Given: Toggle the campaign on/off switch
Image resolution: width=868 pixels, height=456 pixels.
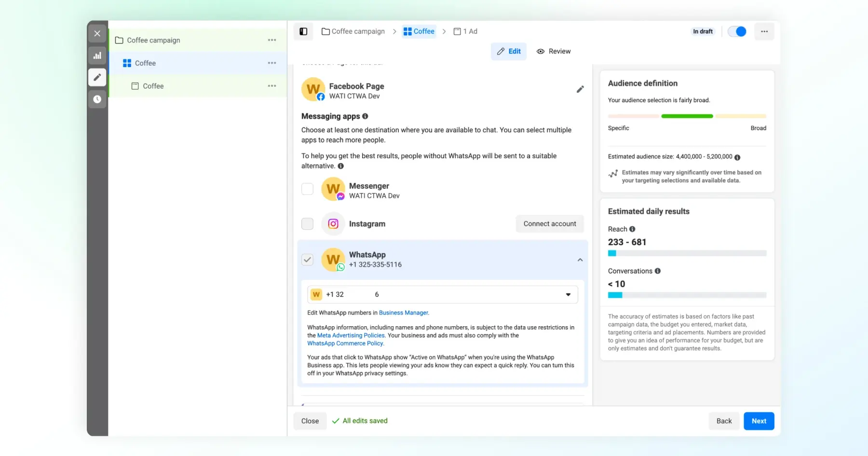Looking at the screenshot, I should [x=737, y=31].
